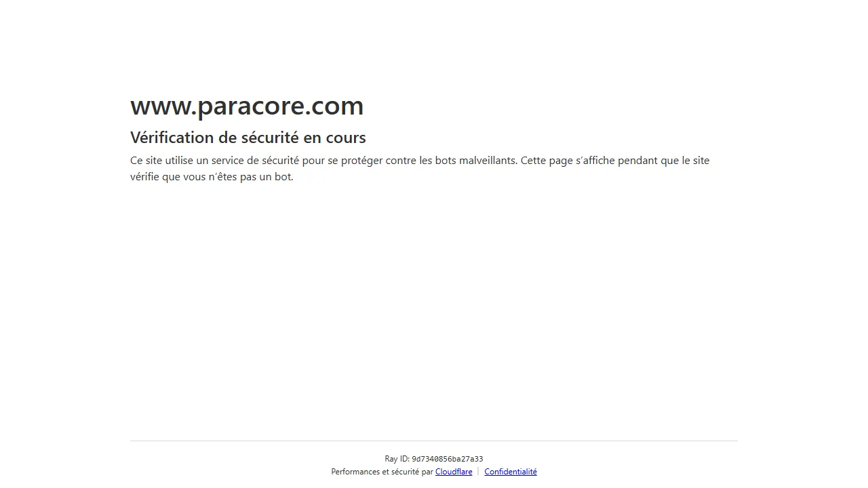The width and height of the screenshot is (868, 488).
Task: Click the empty page area below the paragraph
Action: tap(434, 305)
